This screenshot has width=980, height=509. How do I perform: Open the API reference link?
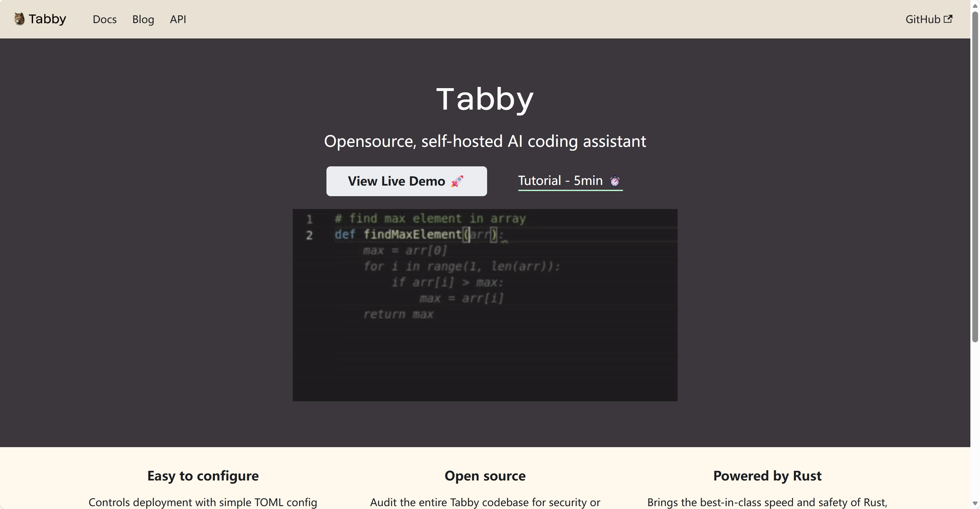[178, 19]
